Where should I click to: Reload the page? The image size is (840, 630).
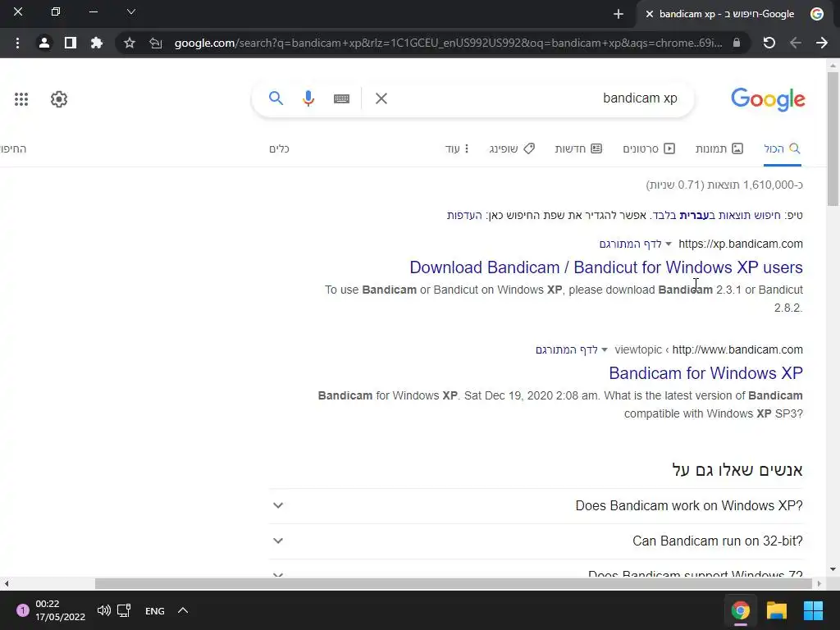point(769,43)
